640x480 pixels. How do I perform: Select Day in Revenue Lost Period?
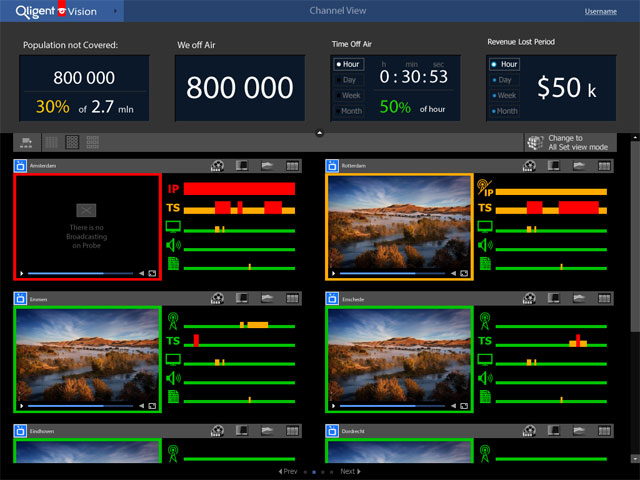[x=504, y=80]
